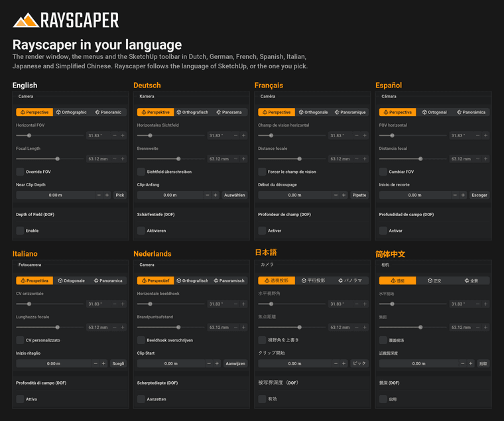Choose Panoramic camera mode in English panel
Screen dimensions: 504x421
pyautogui.click(x=108, y=112)
